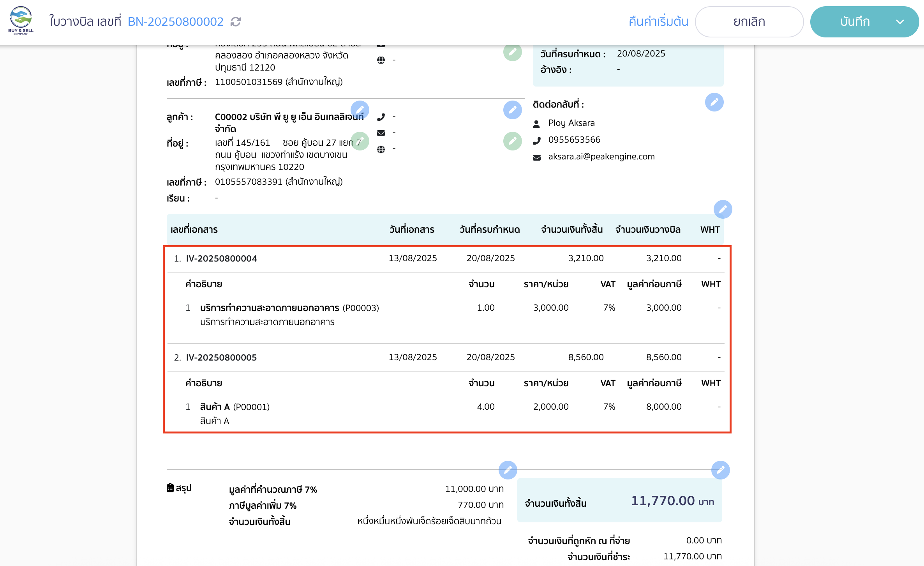Viewport: 924px width, 566px height.
Task: Reset to defaults with คืนค่าเริ่มต้น
Action: (658, 21)
